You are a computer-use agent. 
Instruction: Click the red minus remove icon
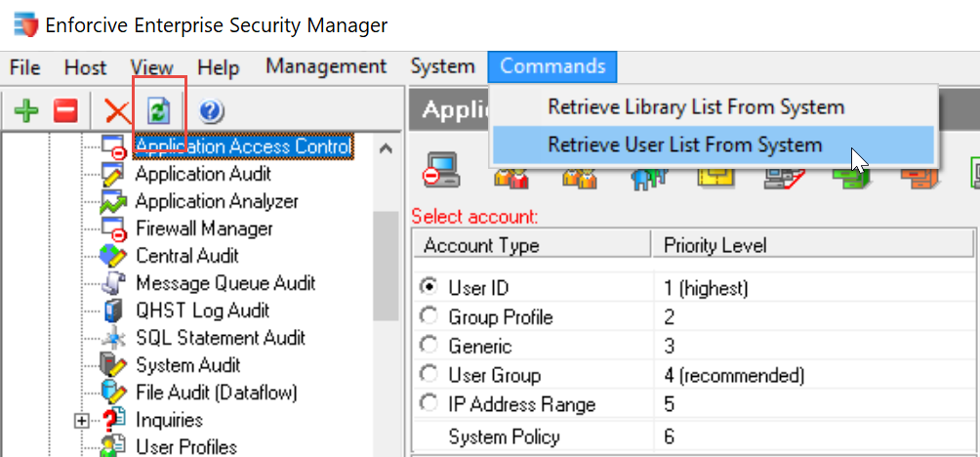tap(65, 112)
